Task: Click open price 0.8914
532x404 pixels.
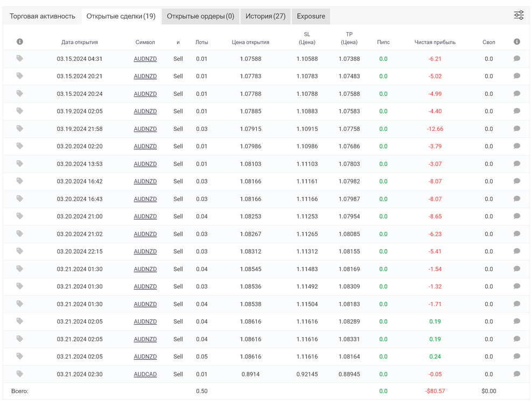Action: [250, 374]
